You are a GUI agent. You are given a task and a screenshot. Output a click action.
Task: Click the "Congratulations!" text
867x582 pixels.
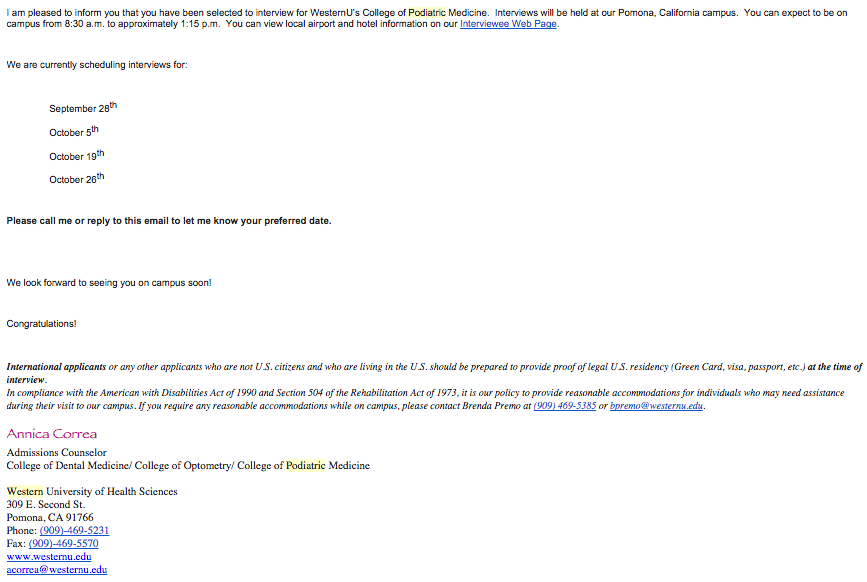[x=41, y=324]
